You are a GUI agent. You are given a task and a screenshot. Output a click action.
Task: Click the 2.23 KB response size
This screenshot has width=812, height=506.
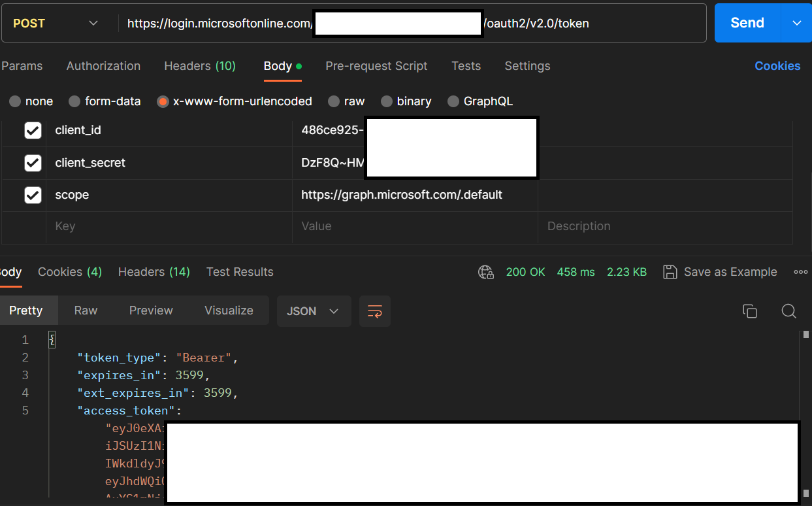pyautogui.click(x=627, y=272)
